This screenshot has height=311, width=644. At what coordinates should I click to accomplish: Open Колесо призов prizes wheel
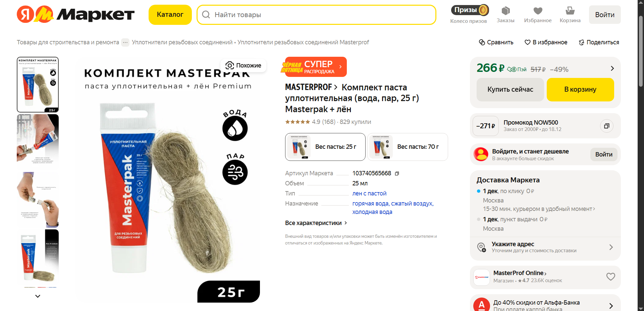click(x=469, y=14)
